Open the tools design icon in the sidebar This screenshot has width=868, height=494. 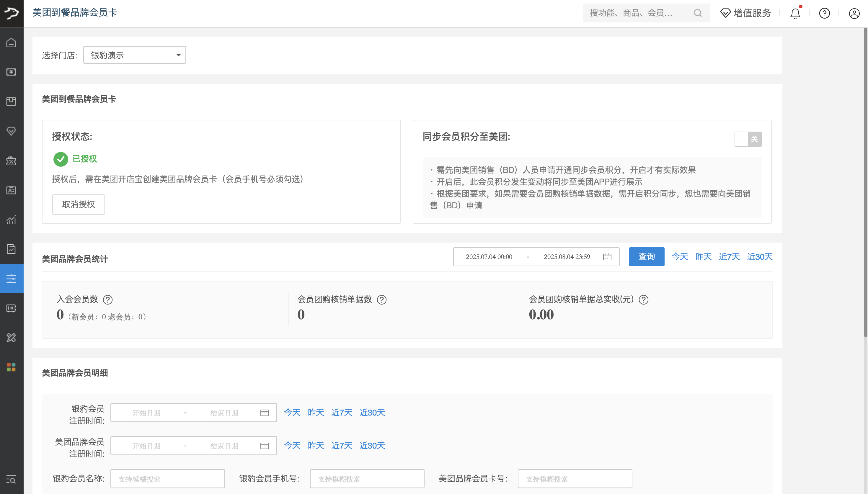tap(11, 338)
